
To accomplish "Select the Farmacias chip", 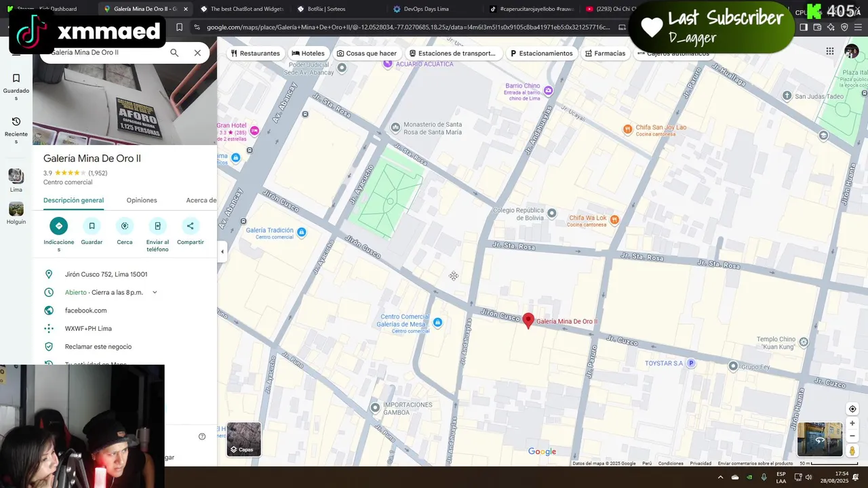I will coord(605,53).
